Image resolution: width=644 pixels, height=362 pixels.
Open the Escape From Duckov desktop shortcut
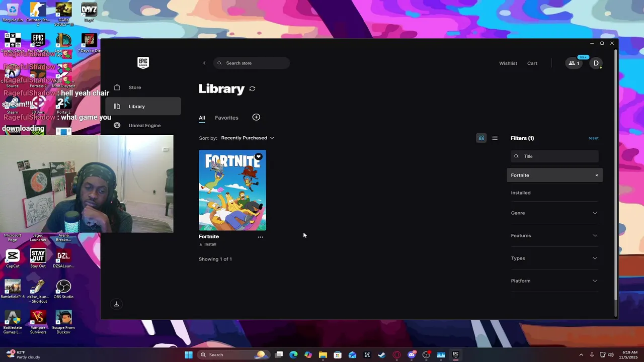63,322
